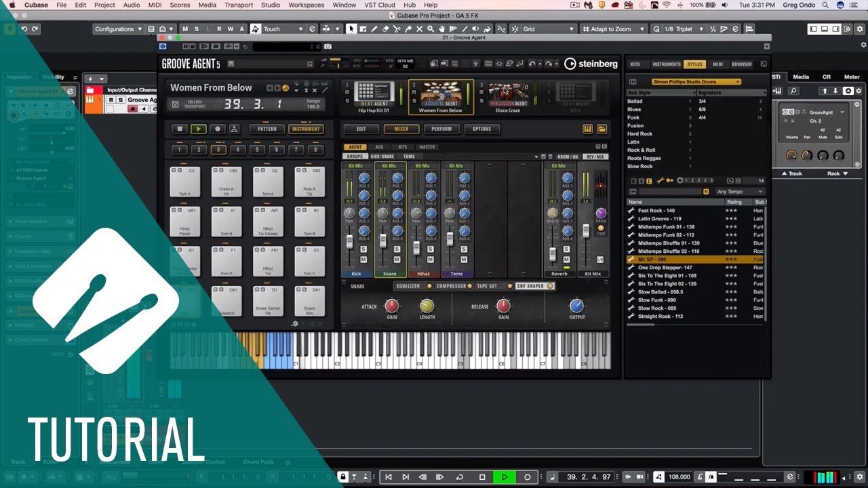The height and width of the screenshot is (488, 868).
Task: Activate the transport cycle loop button
Action: [459, 477]
